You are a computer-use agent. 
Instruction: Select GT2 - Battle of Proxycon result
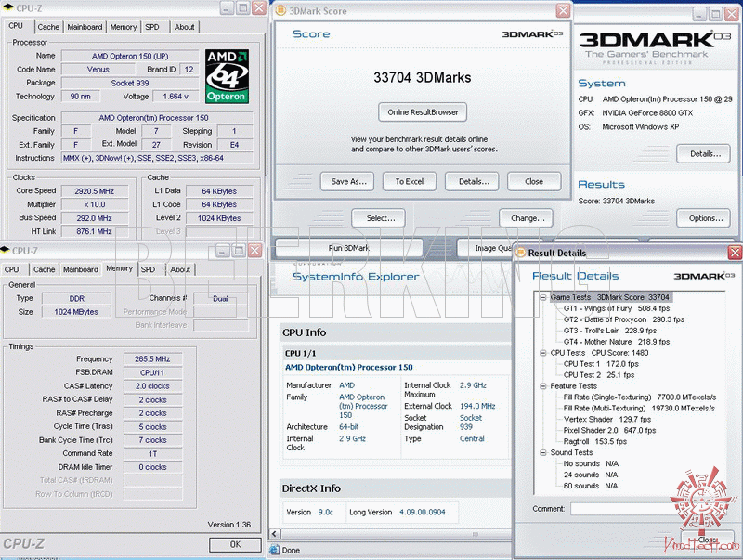pyautogui.click(x=624, y=319)
